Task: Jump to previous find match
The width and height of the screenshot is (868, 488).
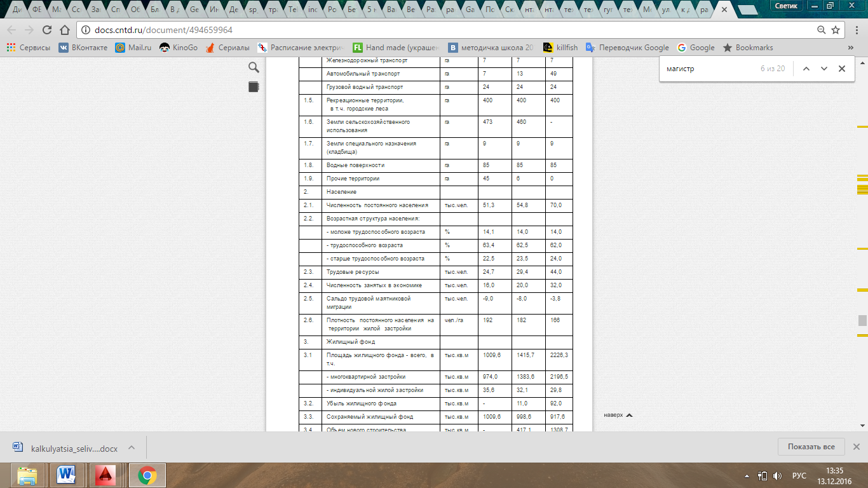Action: coord(806,69)
